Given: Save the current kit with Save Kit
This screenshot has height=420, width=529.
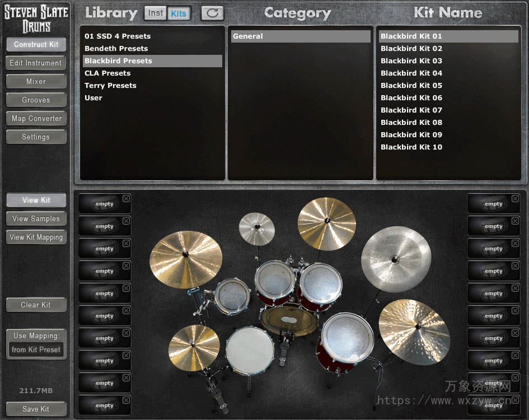Looking at the screenshot, I should 36,409.
